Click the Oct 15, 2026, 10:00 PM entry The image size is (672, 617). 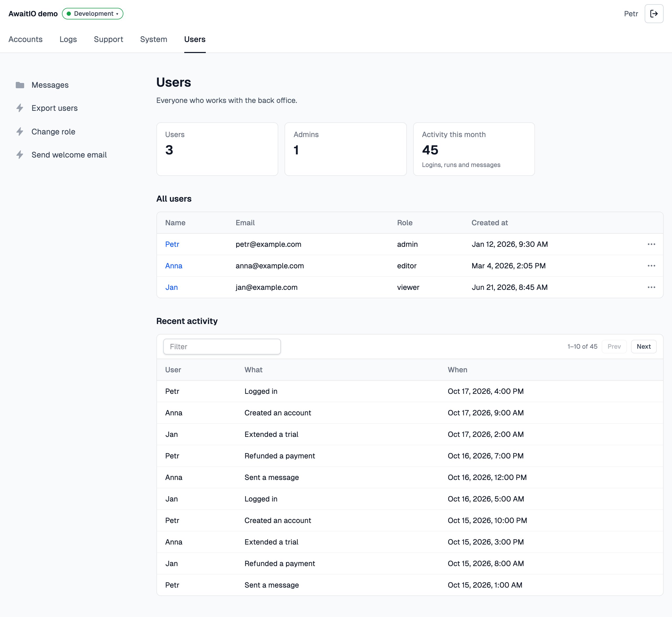click(487, 520)
